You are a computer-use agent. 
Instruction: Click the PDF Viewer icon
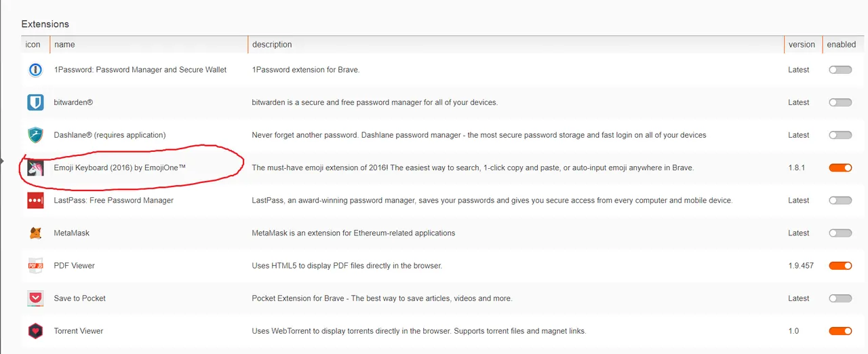coord(35,266)
